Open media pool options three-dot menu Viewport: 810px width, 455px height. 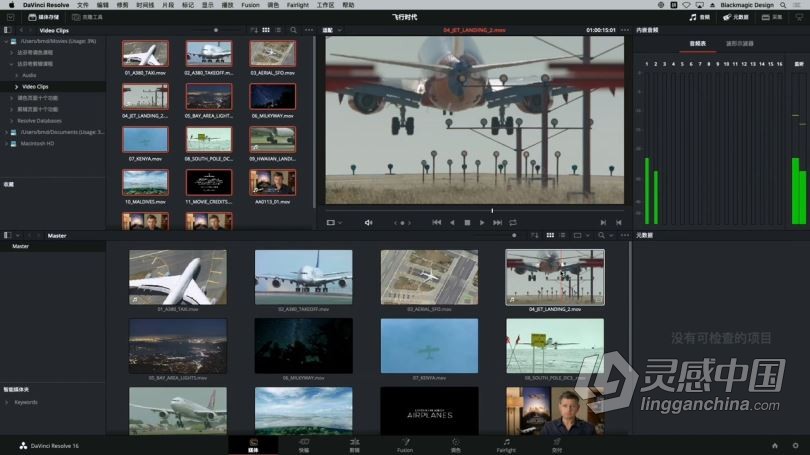625,235
